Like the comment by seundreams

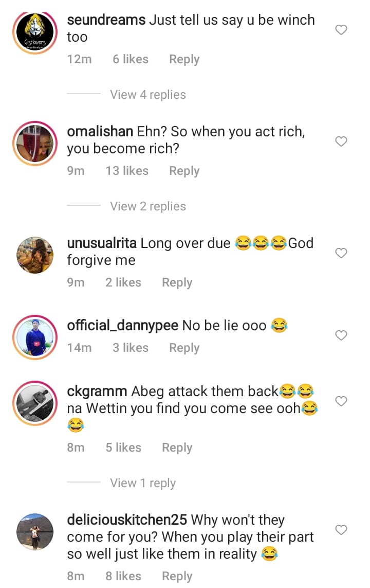tap(341, 30)
